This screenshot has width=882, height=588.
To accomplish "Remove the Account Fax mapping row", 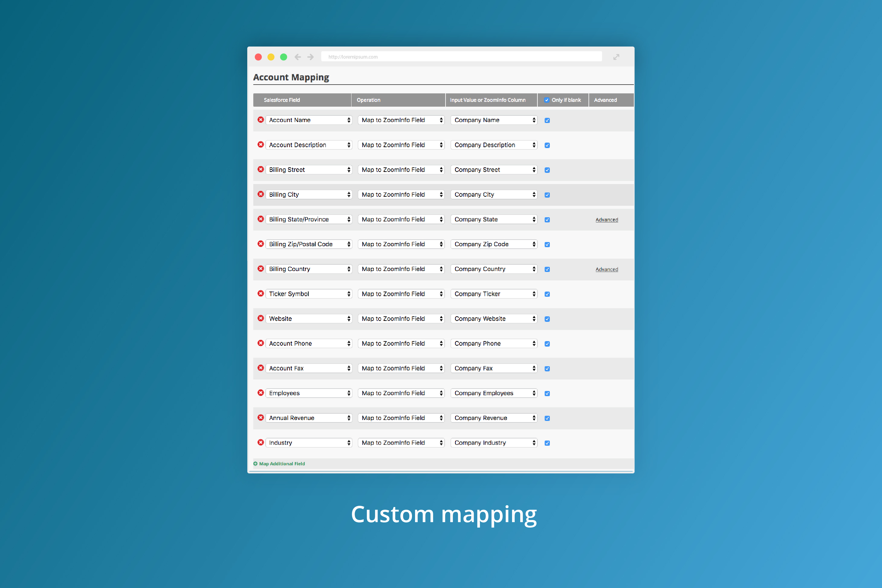I will [x=261, y=368].
